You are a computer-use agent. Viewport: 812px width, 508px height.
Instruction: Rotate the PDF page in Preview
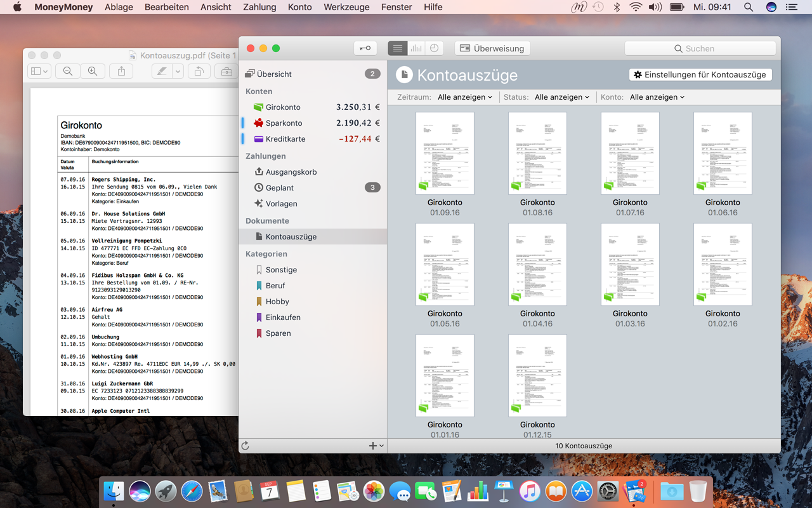(x=199, y=72)
